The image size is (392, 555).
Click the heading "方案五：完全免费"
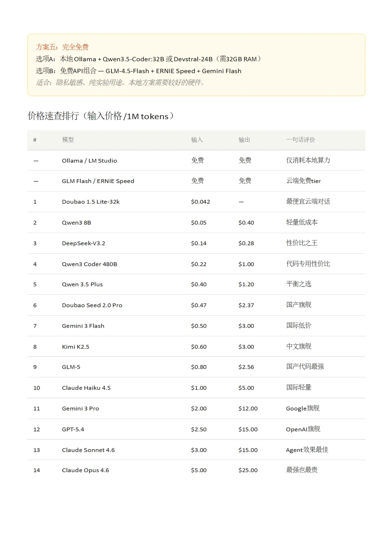pos(62,47)
